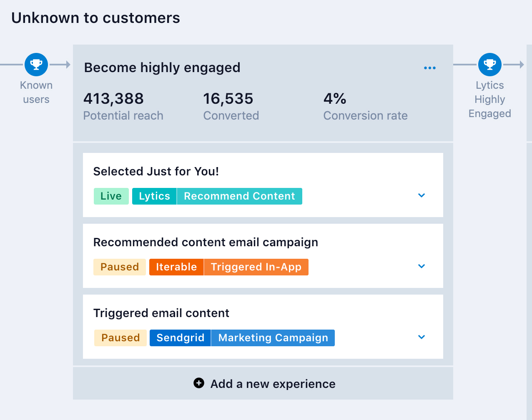The height and width of the screenshot is (420, 532).
Task: Click the plus icon to add experience
Action: pos(199,383)
